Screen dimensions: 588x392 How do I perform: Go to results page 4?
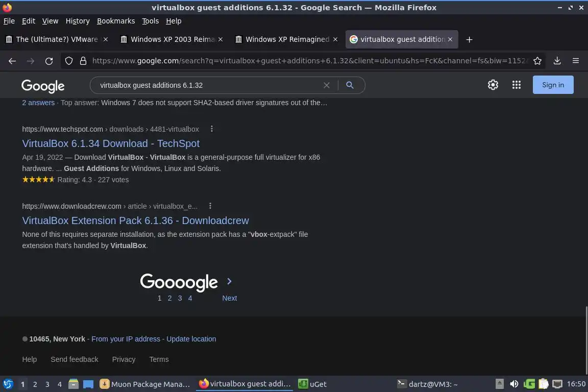tap(190, 298)
